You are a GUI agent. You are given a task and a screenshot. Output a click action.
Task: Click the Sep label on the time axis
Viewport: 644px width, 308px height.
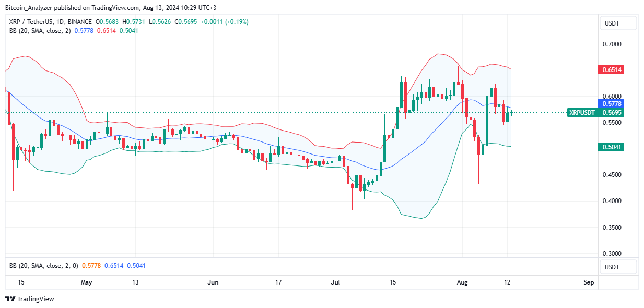pyautogui.click(x=588, y=282)
